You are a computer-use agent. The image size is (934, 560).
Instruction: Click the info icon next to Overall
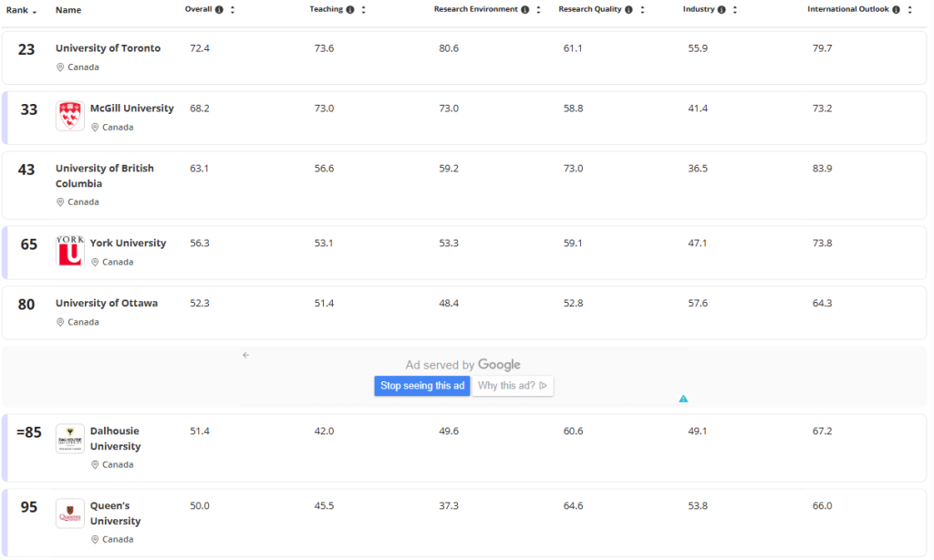tap(220, 10)
